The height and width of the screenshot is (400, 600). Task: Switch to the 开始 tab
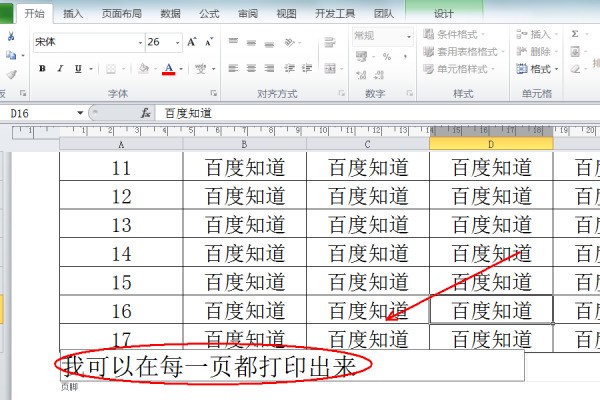coord(34,14)
